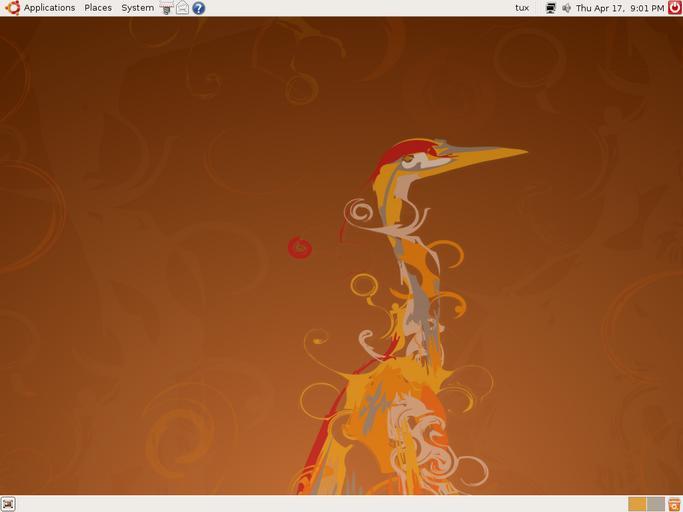This screenshot has height=512, width=683.
Task: Click empty top panel space beside Help icon
Action: tap(350, 8)
